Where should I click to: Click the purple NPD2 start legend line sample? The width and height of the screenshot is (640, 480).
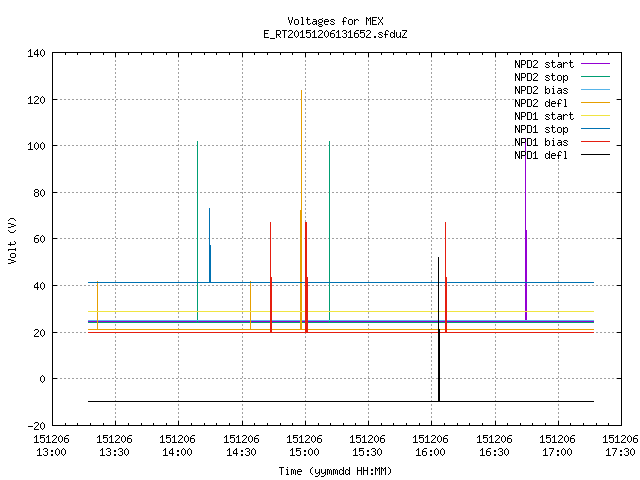[596, 64]
